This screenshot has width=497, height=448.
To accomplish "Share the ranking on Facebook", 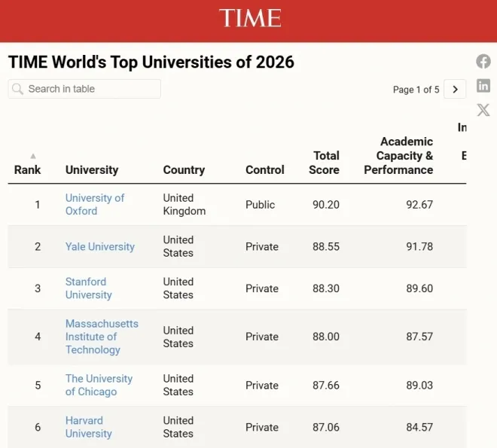I will pyautogui.click(x=483, y=62).
